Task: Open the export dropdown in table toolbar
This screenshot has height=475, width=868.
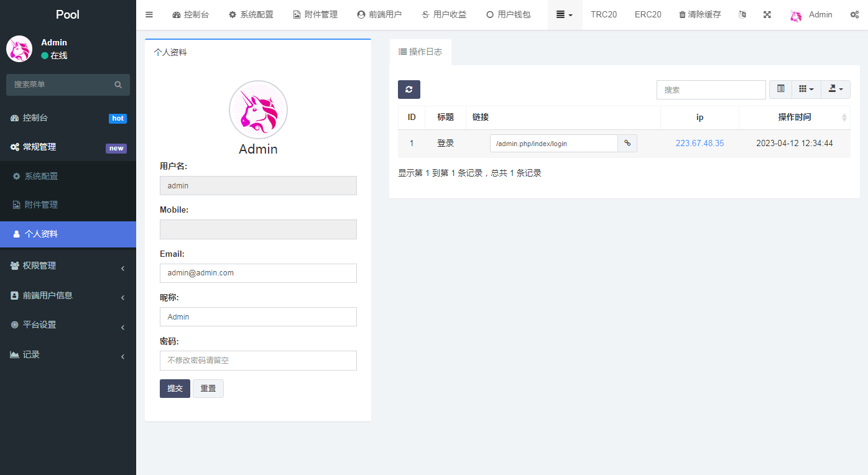Action: click(x=835, y=90)
